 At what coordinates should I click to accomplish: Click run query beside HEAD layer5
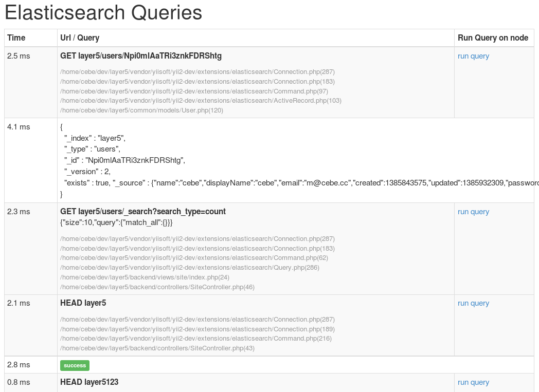pyautogui.click(x=473, y=303)
